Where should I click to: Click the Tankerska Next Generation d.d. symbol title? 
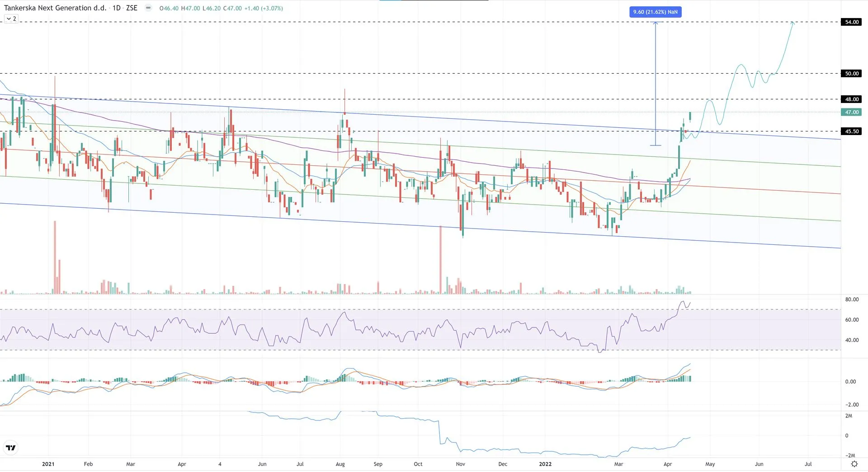[x=55, y=8]
